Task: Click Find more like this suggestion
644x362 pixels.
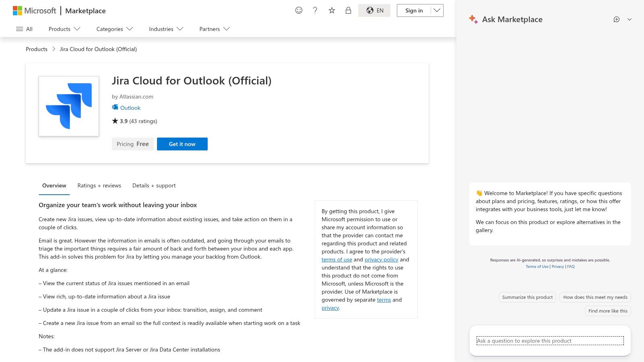Action: point(608,311)
